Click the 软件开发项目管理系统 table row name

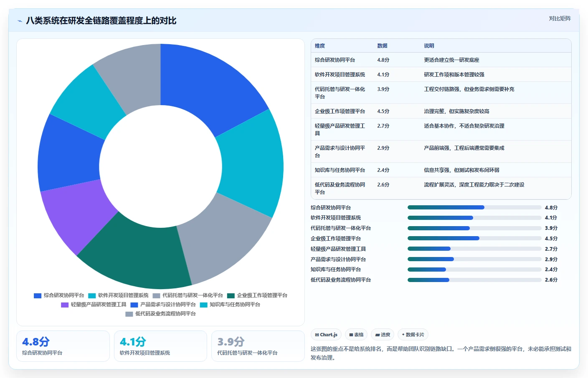(340, 75)
